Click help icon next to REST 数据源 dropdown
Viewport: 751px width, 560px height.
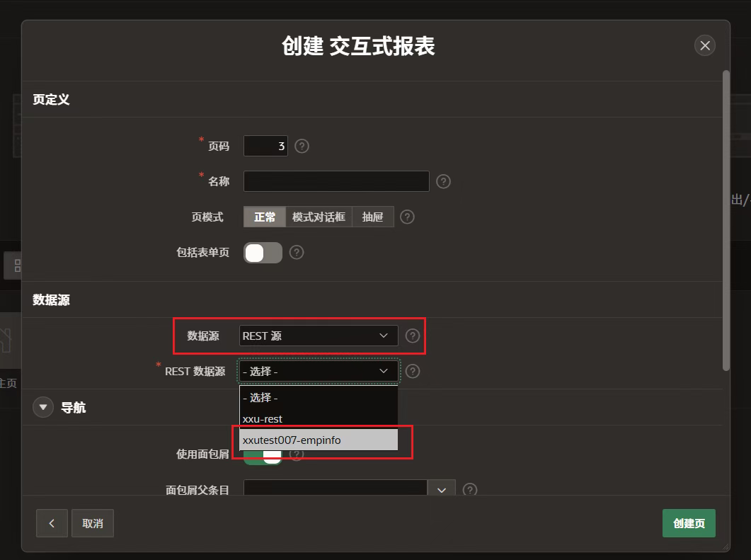point(413,371)
